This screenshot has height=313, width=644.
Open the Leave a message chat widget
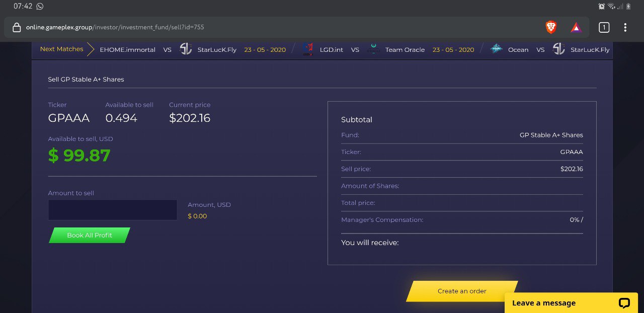(544, 303)
